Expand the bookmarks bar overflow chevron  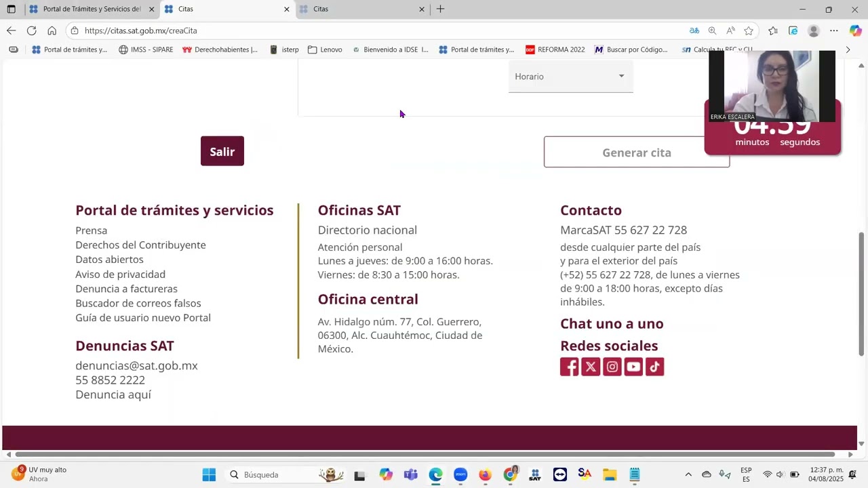click(848, 49)
